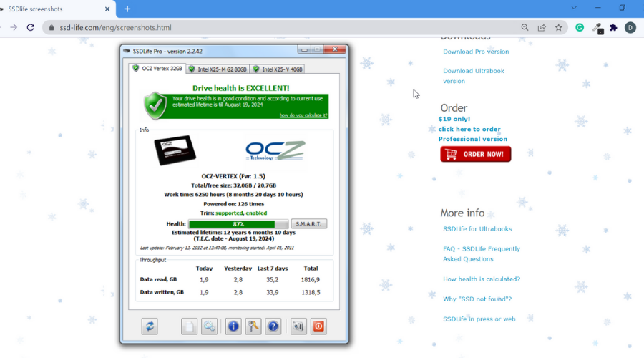This screenshot has width=644, height=358.
Task: Click the keys registration icon
Action: point(253,326)
